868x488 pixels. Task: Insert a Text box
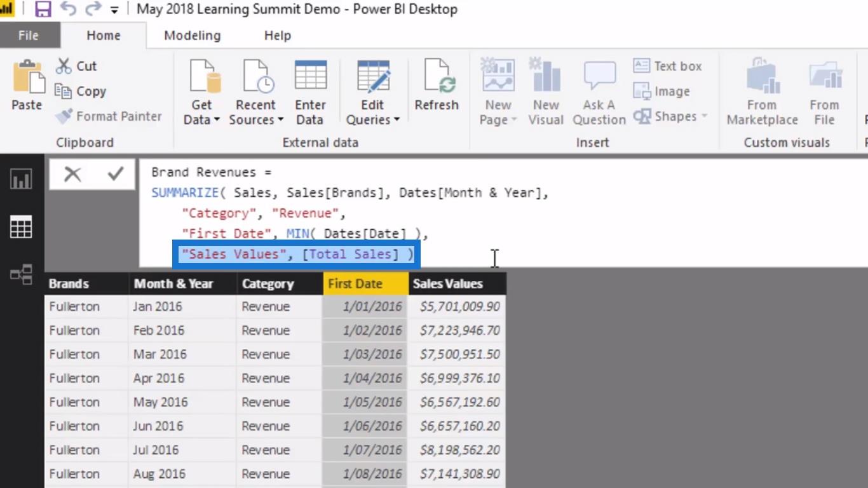[x=667, y=66]
